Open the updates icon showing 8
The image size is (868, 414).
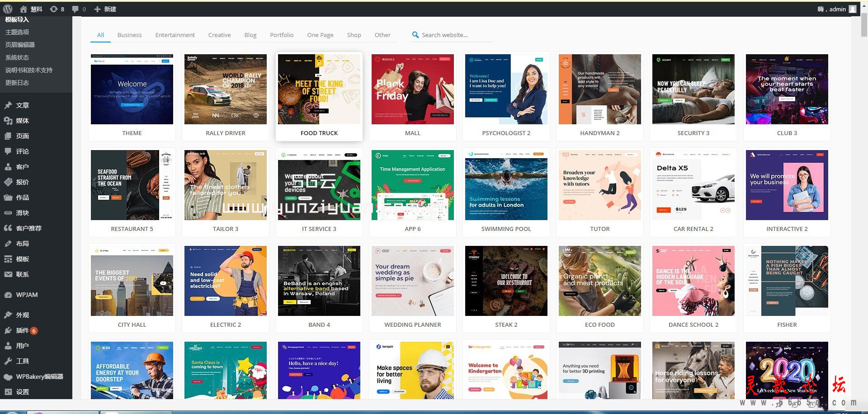click(54, 9)
